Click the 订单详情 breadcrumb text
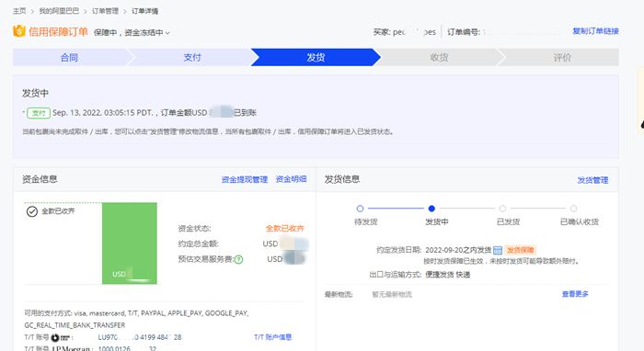644x351 pixels. (x=144, y=11)
